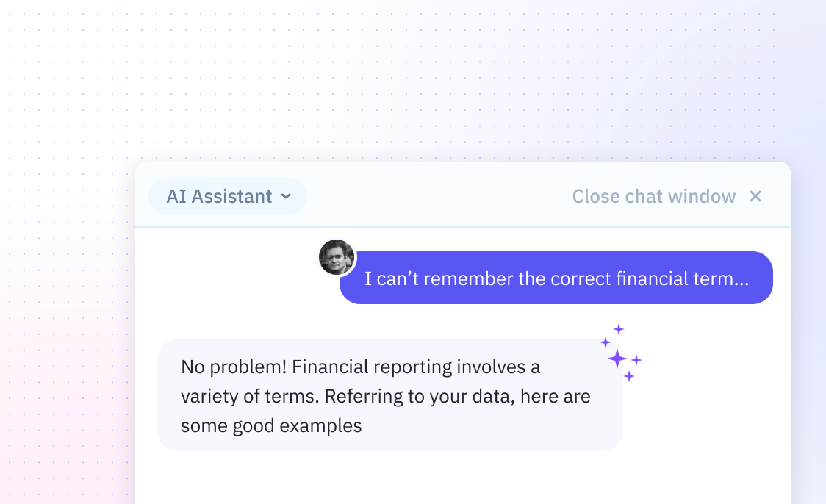The height and width of the screenshot is (504, 826).
Task: Click the blank chat area below the reply
Action: (463, 478)
